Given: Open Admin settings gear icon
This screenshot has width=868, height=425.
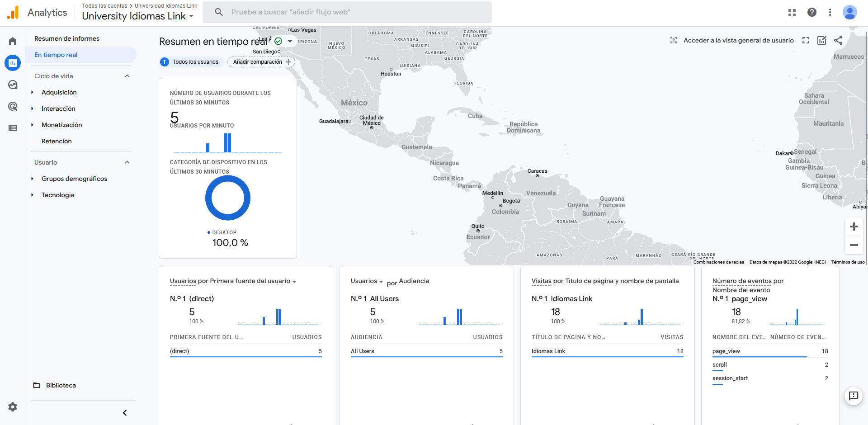Looking at the screenshot, I should 13,407.
